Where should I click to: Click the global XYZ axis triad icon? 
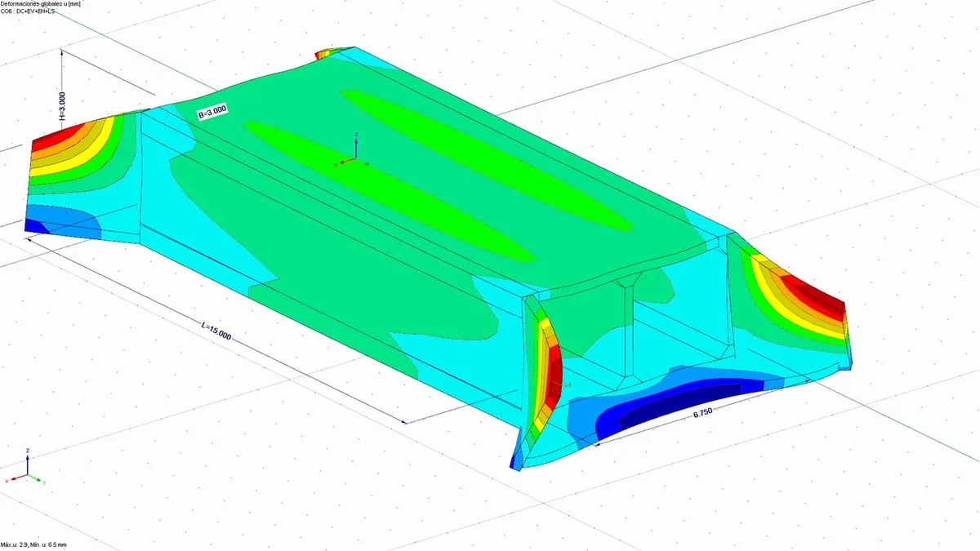(24, 467)
